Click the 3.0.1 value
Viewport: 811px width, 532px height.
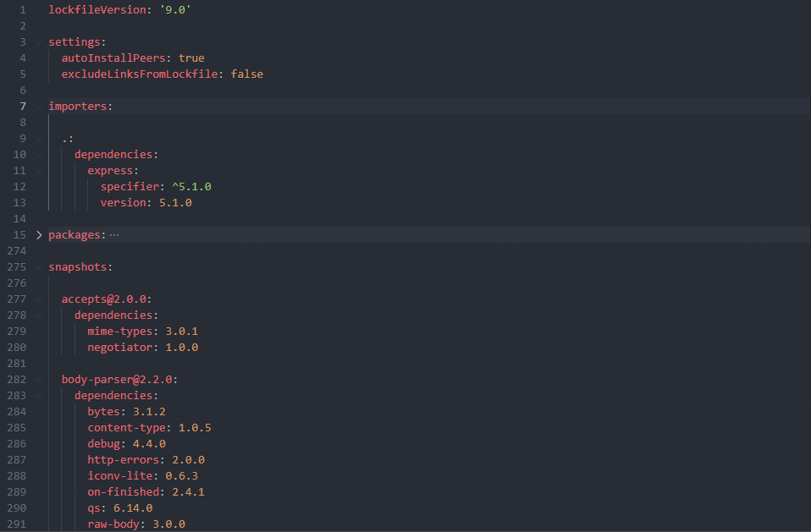181,331
